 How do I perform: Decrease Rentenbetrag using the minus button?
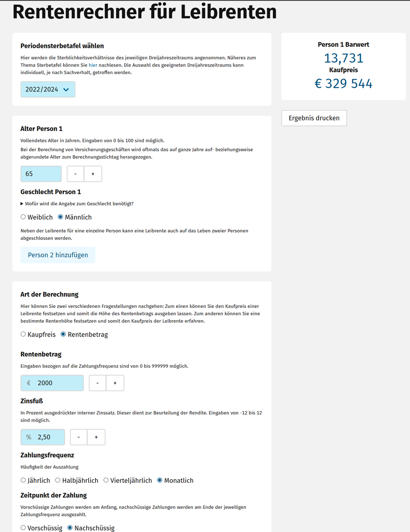pos(98,383)
